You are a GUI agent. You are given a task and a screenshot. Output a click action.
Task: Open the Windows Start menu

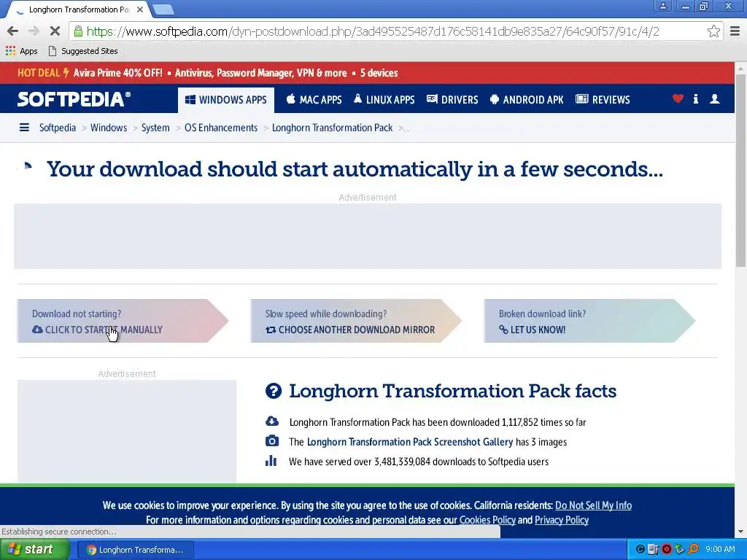[34, 550]
